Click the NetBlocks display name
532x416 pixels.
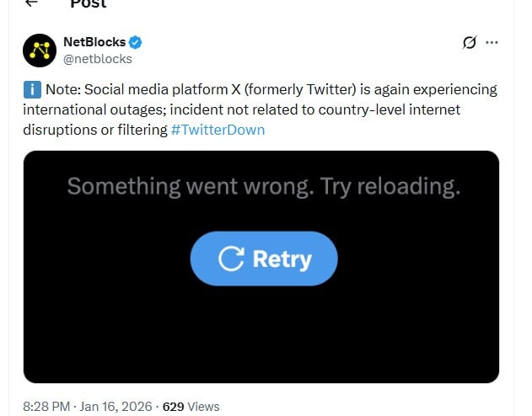(94, 43)
